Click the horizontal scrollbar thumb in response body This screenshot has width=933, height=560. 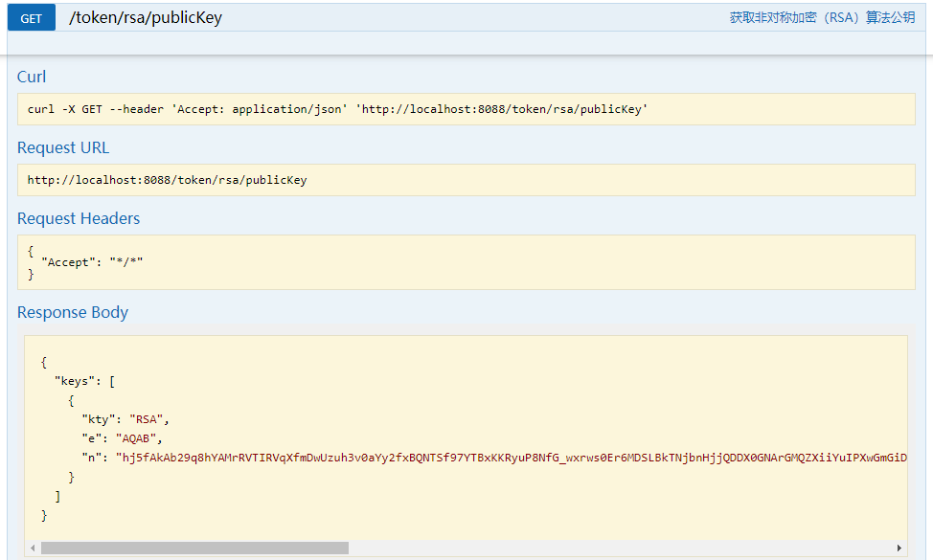194,548
